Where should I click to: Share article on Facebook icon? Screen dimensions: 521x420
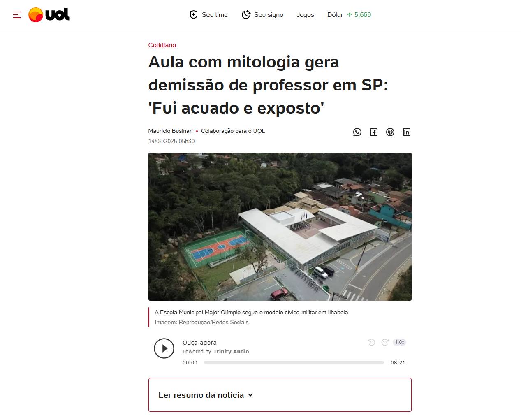tap(374, 132)
